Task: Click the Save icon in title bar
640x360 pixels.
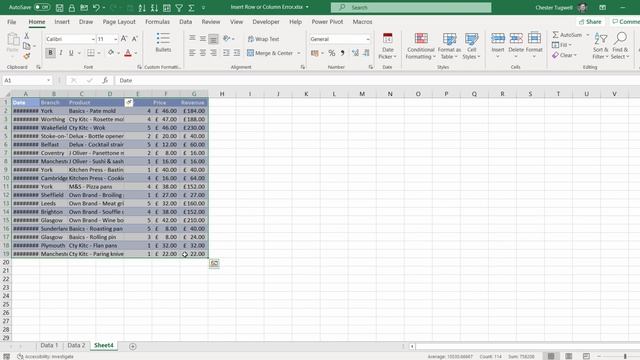Action: click(60, 7)
